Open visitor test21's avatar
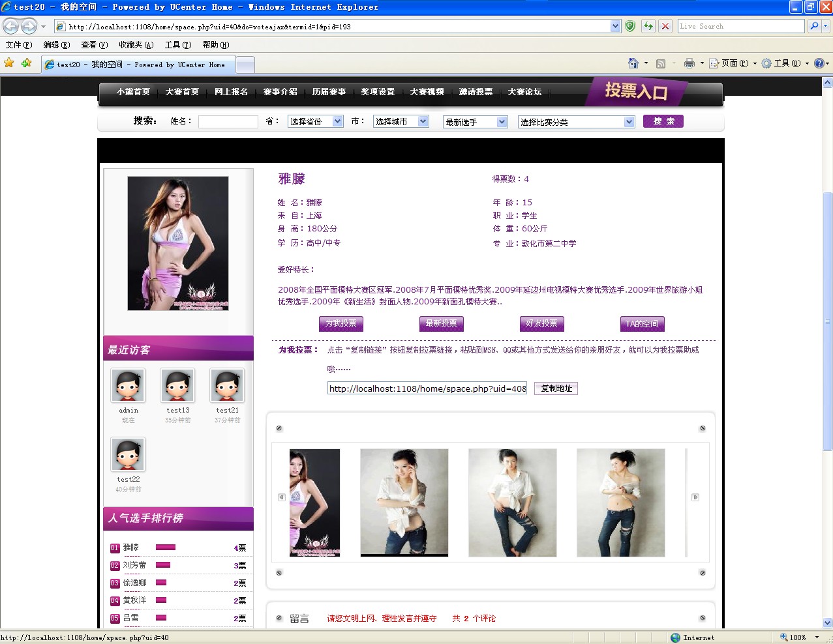 tap(227, 385)
